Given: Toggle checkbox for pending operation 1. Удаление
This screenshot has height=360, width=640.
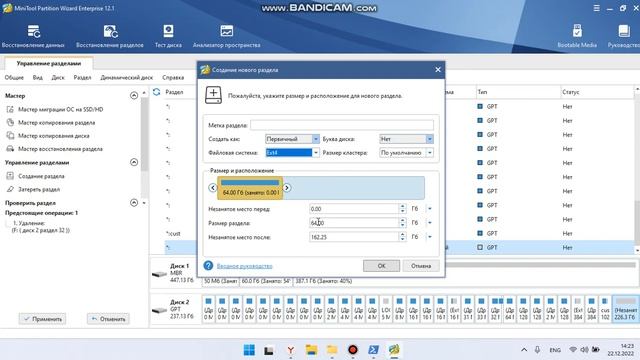Looking at the screenshot, I should click(8, 223).
